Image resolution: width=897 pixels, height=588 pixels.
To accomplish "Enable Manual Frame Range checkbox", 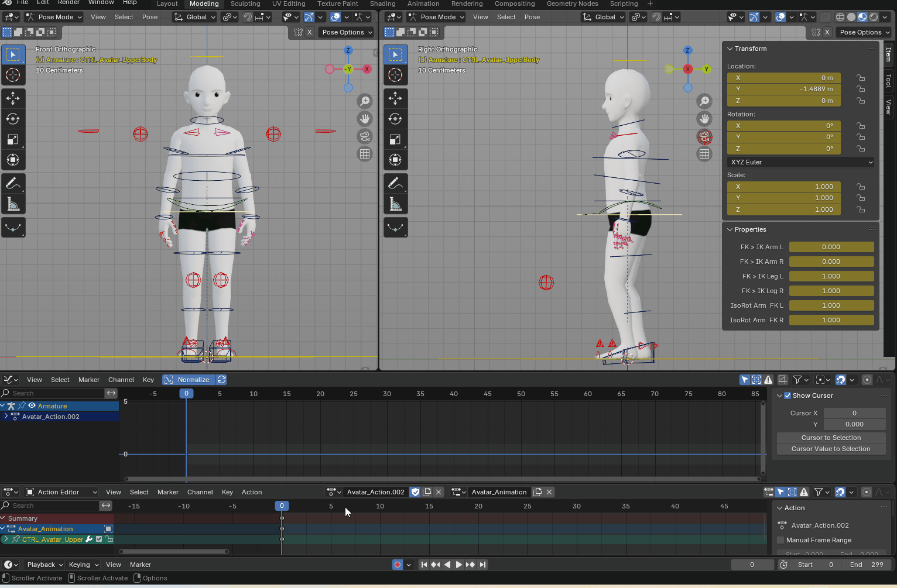I will (780, 540).
